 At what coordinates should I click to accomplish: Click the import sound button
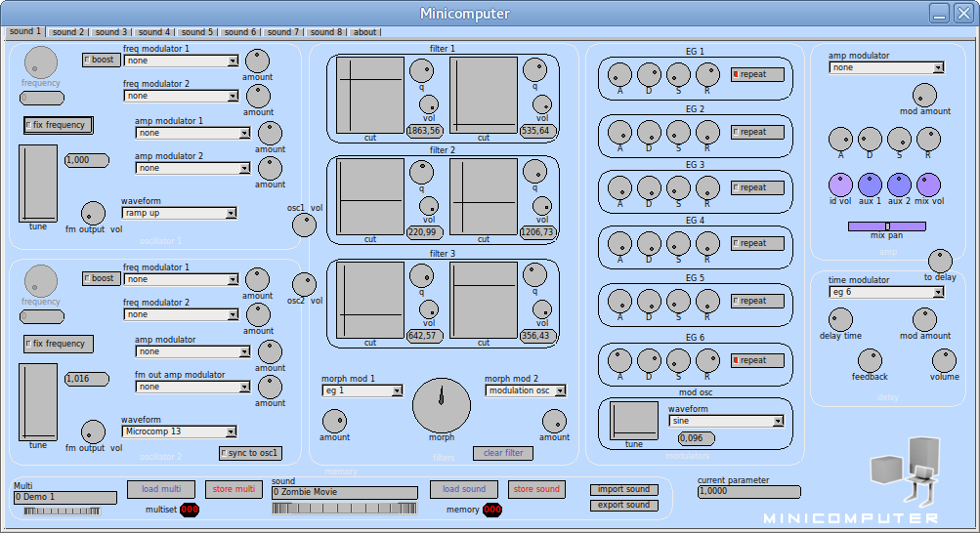pos(623,489)
